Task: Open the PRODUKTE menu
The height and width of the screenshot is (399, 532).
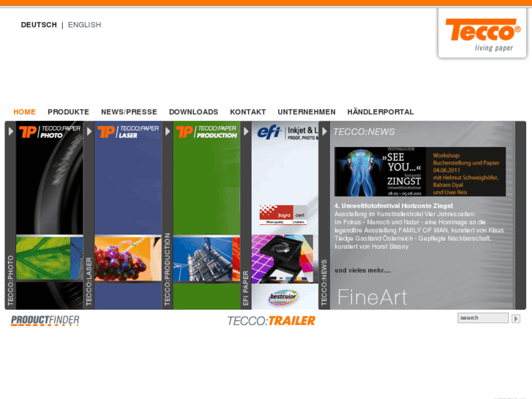Action: click(68, 112)
